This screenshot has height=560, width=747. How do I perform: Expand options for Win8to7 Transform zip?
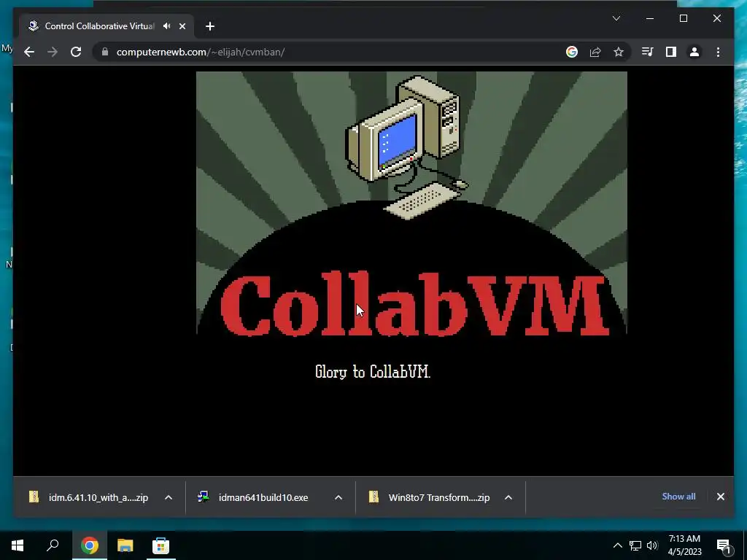point(508,497)
